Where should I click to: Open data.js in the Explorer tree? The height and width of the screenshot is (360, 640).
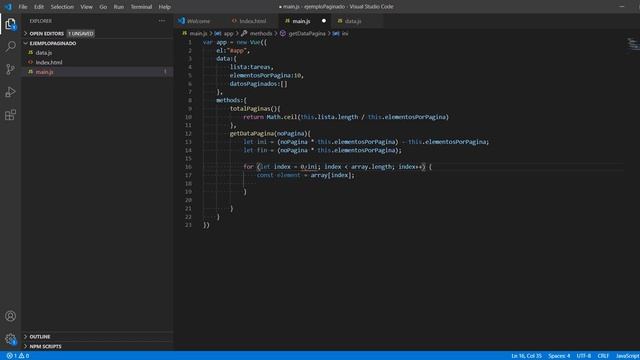pyautogui.click(x=44, y=53)
